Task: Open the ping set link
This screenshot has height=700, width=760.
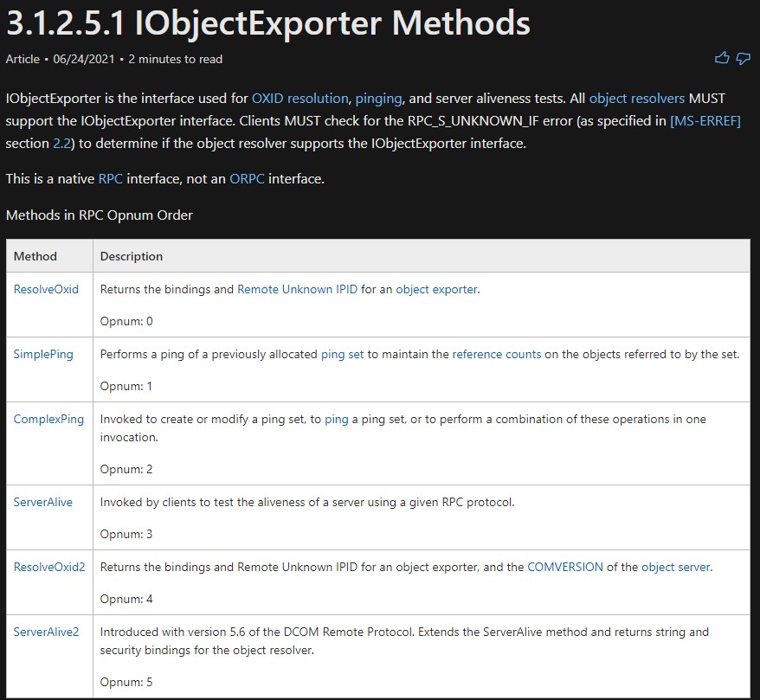Action: (342, 354)
